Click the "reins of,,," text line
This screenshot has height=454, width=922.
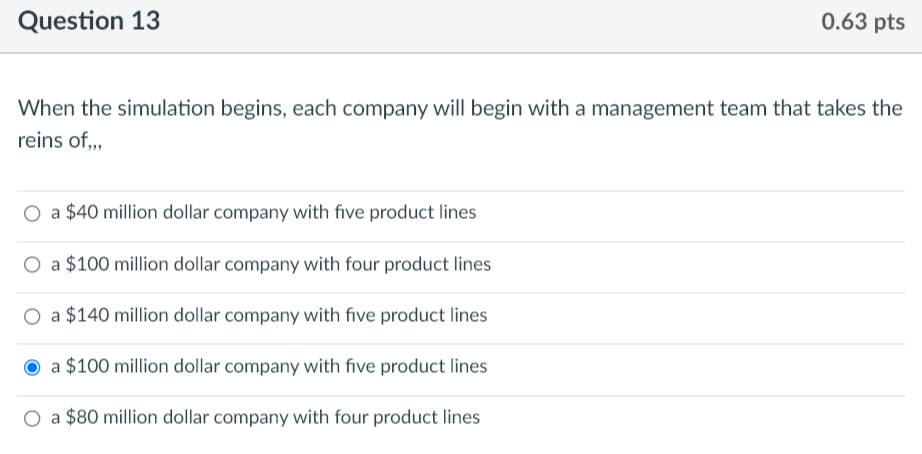[x=61, y=139]
